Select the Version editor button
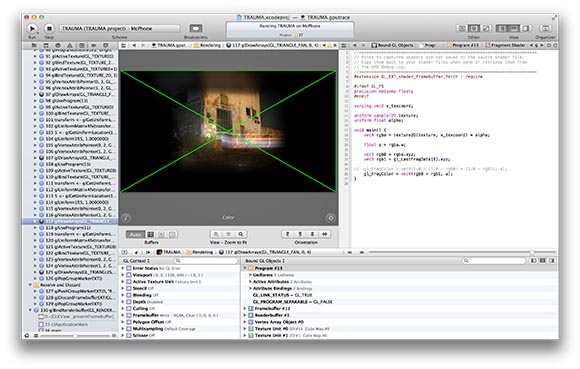This screenshot has width=580, height=369. tap(486, 28)
